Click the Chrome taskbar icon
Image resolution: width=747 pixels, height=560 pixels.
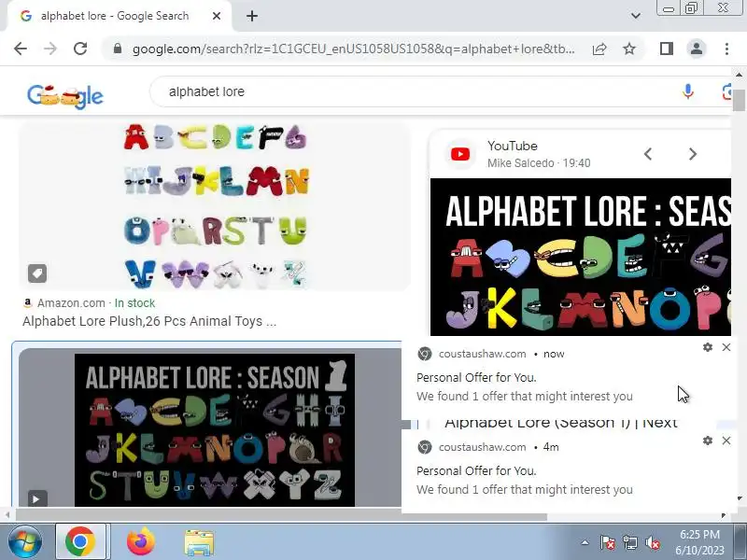point(80,542)
